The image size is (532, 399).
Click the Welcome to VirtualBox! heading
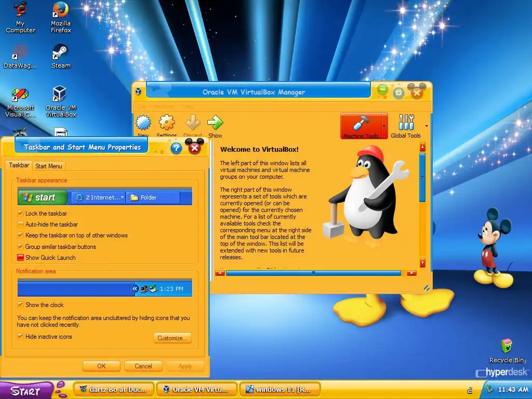pos(260,149)
